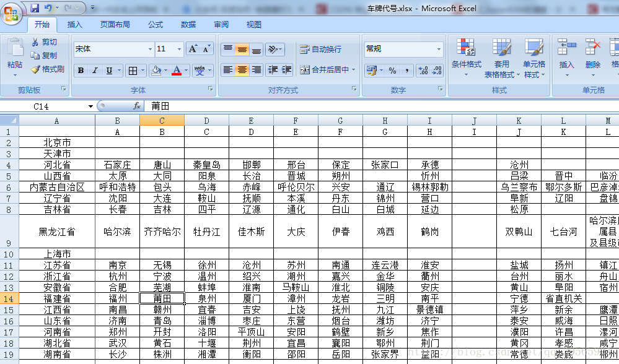Screen dimensions: 619x364
Task: Activate Format Painter 格式刷
Action: pos(48,69)
